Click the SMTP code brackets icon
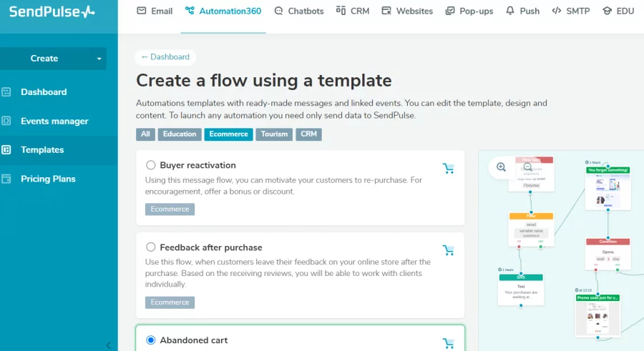 [x=556, y=11]
